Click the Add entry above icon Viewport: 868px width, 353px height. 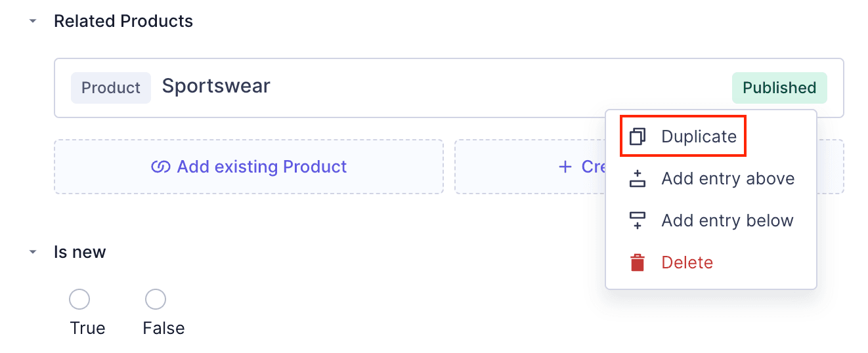point(637,178)
